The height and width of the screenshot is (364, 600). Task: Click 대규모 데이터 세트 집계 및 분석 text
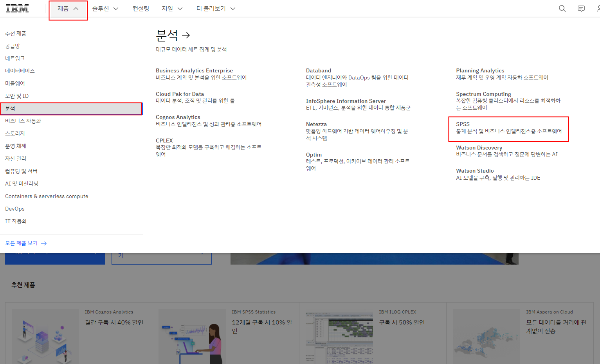tap(191, 49)
